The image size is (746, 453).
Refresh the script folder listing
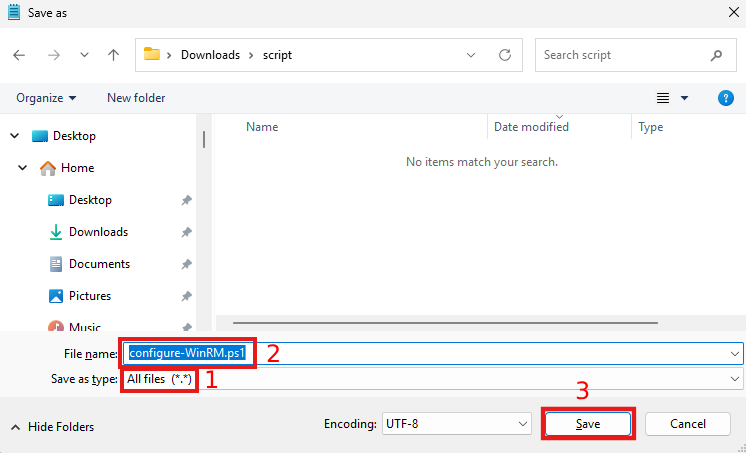click(x=505, y=55)
